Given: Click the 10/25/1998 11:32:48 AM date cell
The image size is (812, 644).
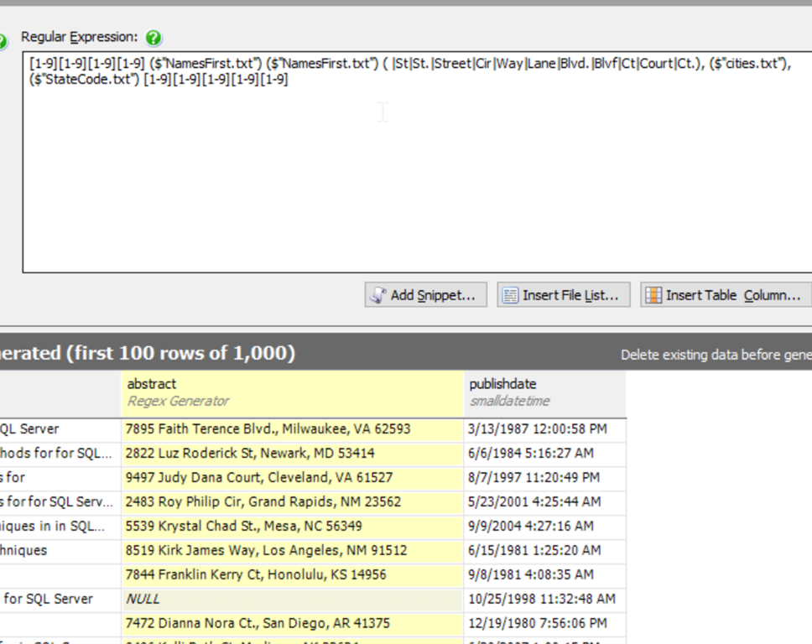Looking at the screenshot, I should pyautogui.click(x=544, y=600).
